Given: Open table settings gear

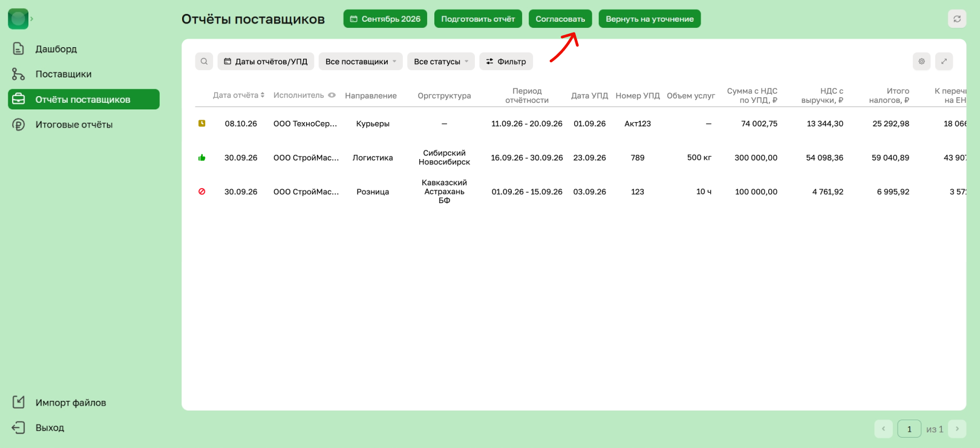Looking at the screenshot, I should coord(922,61).
